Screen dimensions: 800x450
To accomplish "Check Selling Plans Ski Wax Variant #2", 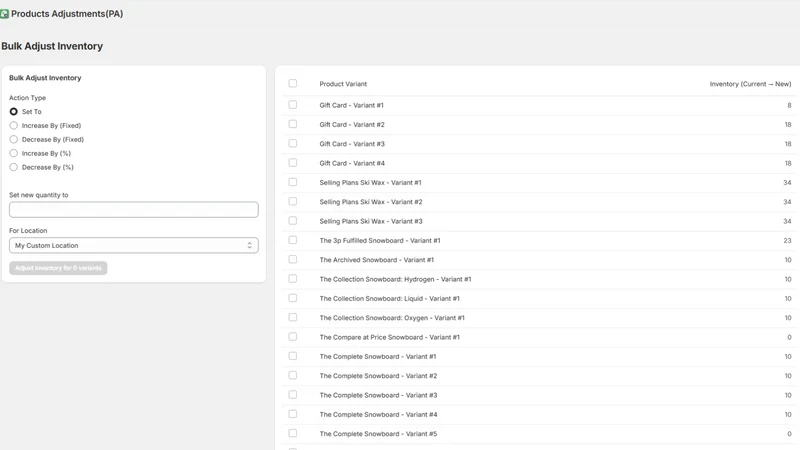I will point(292,202).
